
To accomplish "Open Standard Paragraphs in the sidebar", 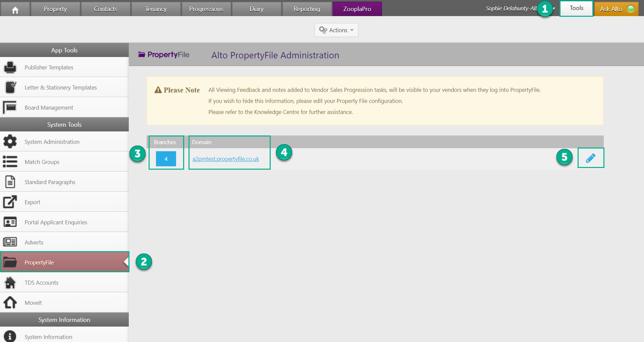I will (x=64, y=182).
